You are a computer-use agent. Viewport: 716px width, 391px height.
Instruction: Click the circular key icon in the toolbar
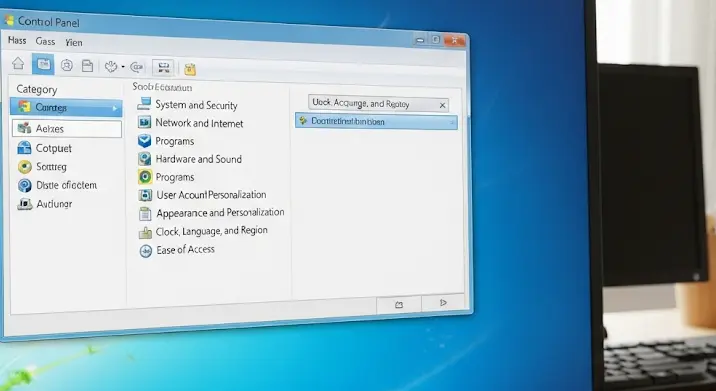137,68
